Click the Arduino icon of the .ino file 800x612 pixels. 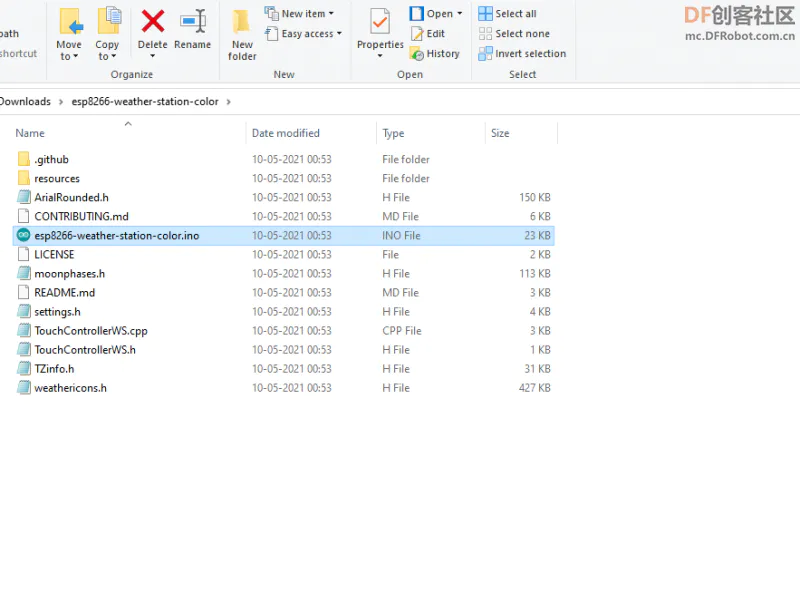pos(23,235)
